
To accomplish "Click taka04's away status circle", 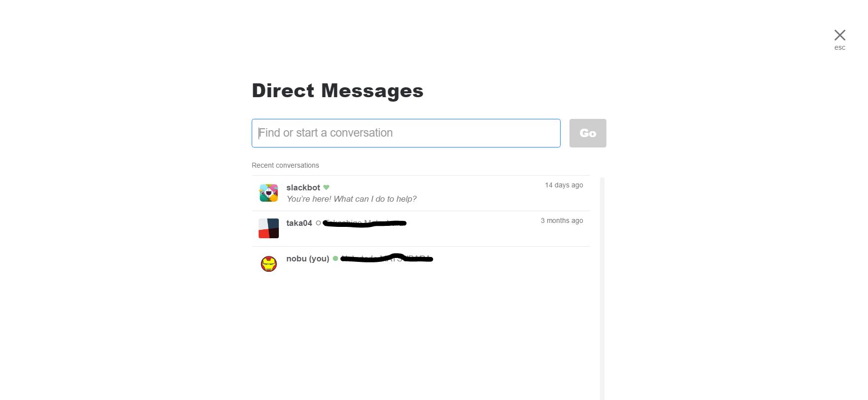I will pyautogui.click(x=318, y=223).
